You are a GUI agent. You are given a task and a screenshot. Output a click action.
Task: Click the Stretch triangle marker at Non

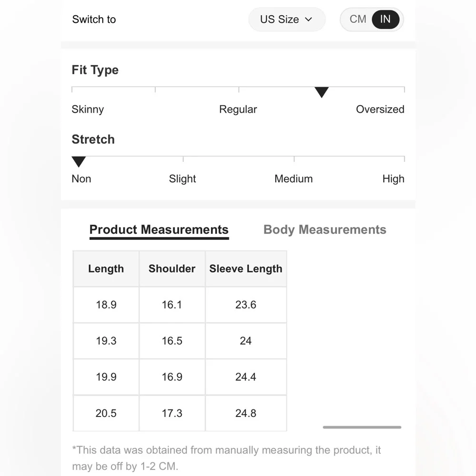[79, 162]
